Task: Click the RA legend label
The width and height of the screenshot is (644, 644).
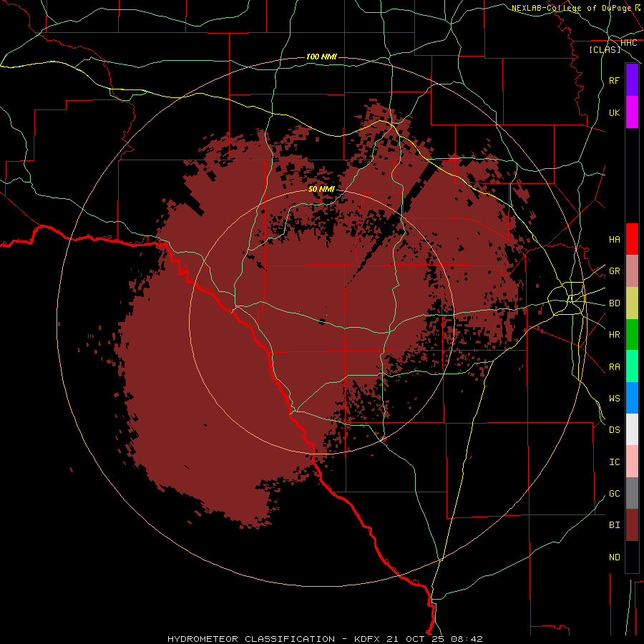Action: (614, 367)
